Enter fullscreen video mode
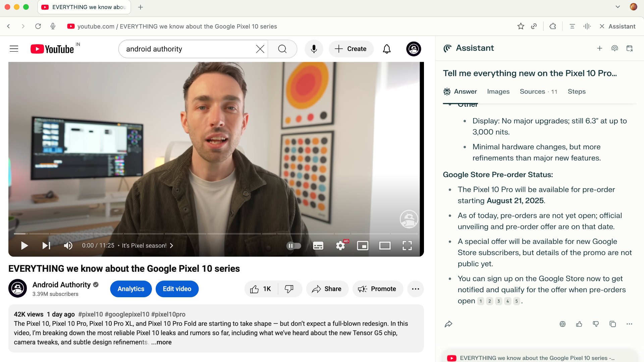 click(x=407, y=246)
